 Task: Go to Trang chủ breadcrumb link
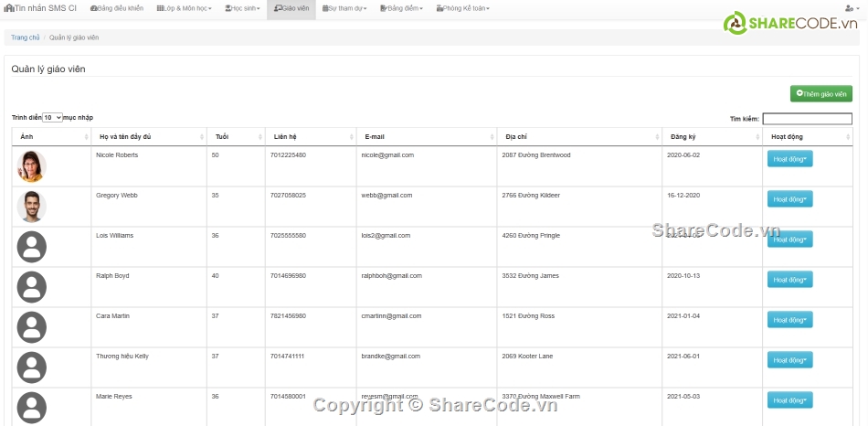click(x=26, y=37)
